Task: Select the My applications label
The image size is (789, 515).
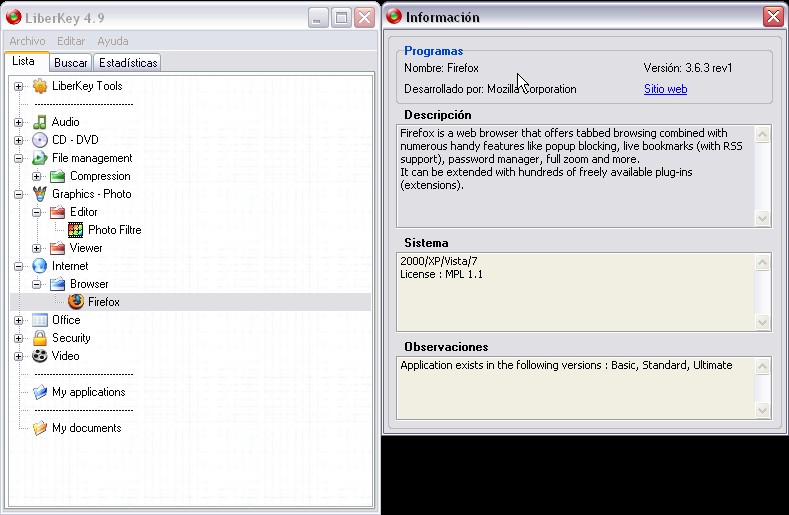Action: (89, 392)
